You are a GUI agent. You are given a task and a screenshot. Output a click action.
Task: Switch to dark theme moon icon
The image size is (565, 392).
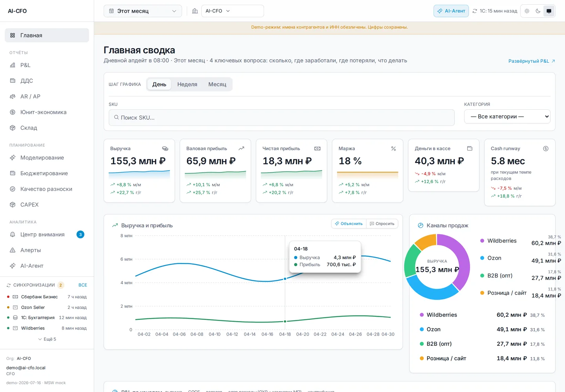538,11
